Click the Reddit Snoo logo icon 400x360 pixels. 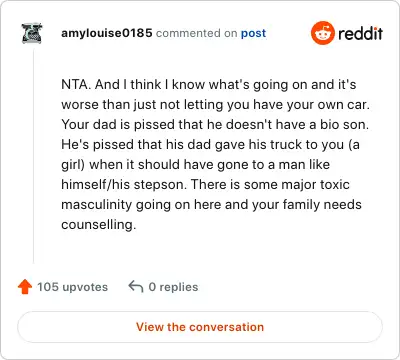tap(322, 33)
